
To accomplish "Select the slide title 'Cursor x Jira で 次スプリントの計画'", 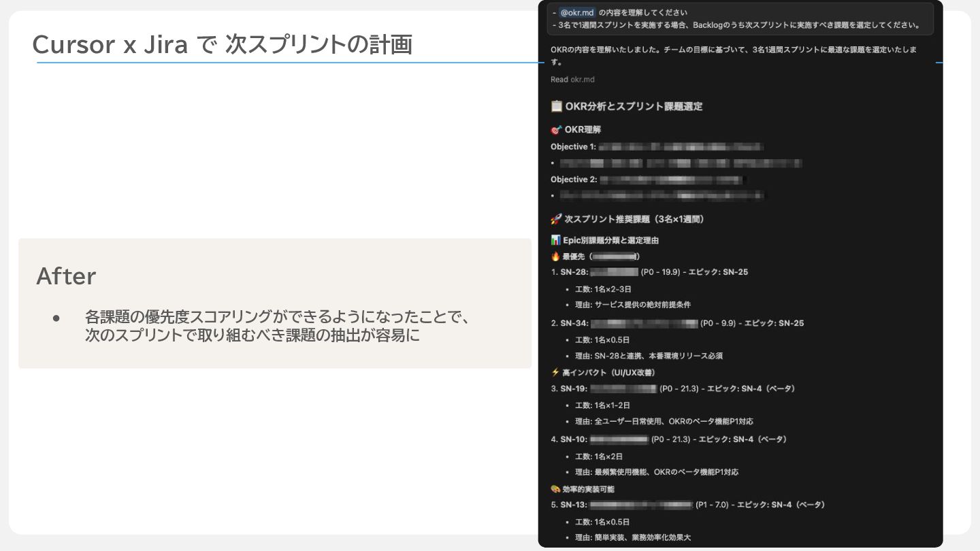I will click(223, 45).
